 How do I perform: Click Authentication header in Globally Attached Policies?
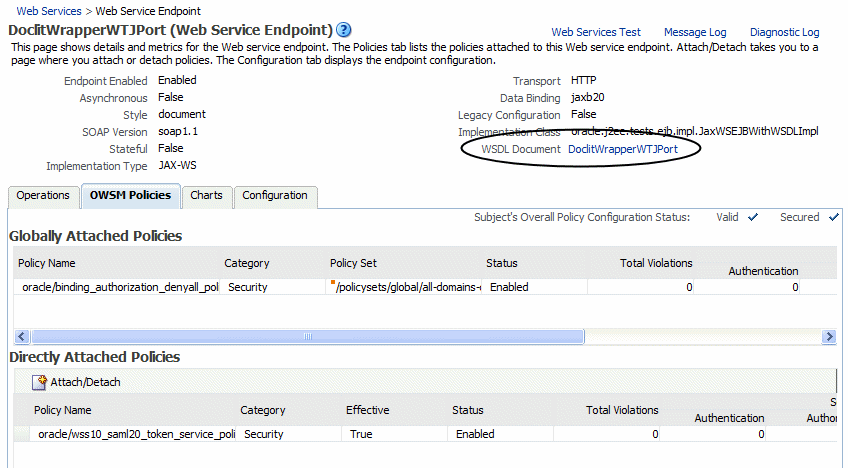tap(763, 271)
